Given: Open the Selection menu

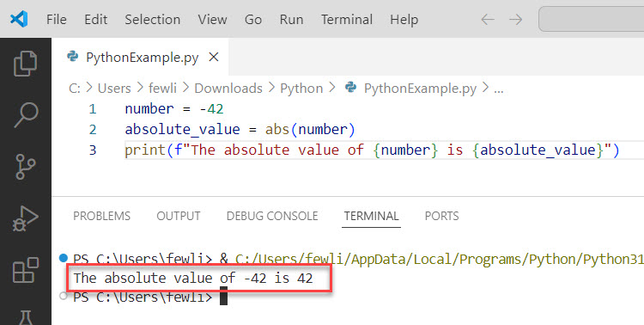Looking at the screenshot, I should point(152,19).
